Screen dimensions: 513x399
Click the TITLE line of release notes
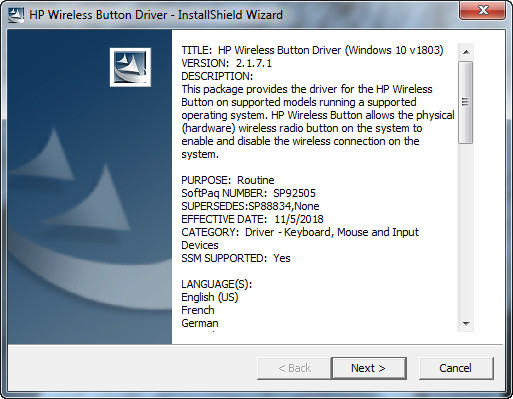click(312, 50)
